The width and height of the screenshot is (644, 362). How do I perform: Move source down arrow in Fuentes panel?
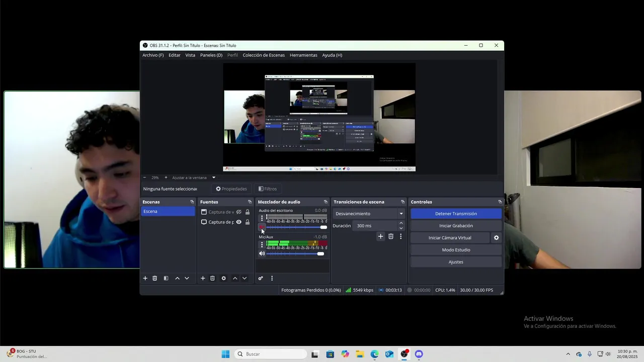point(245,278)
